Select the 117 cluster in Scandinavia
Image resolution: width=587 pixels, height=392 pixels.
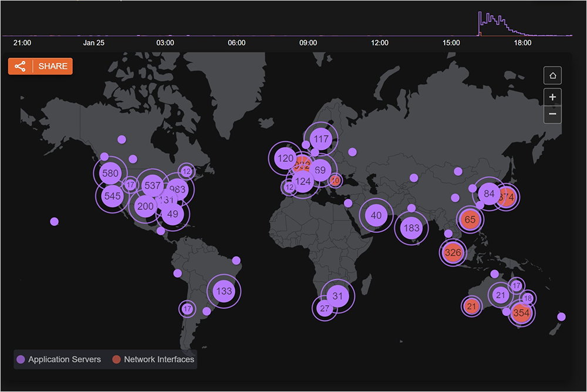point(321,139)
